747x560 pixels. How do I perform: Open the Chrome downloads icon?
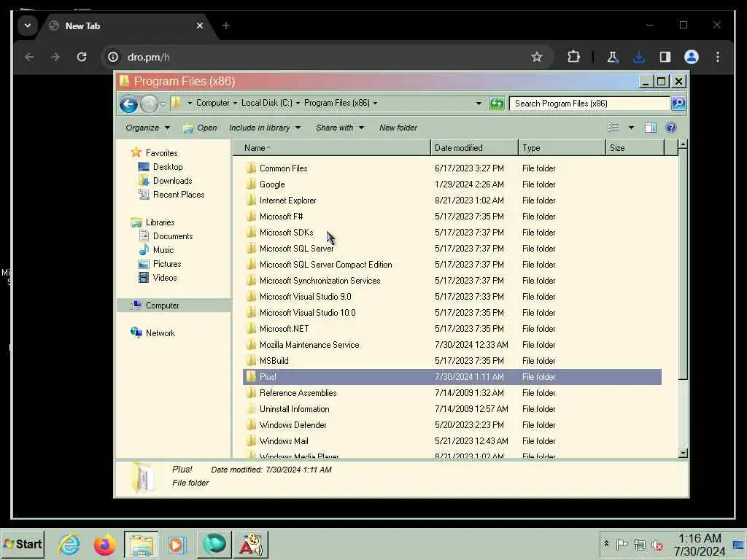coord(639,57)
